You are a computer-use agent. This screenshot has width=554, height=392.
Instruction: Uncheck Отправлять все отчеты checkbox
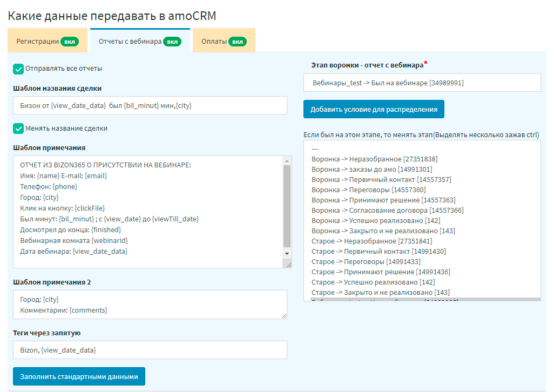click(19, 69)
